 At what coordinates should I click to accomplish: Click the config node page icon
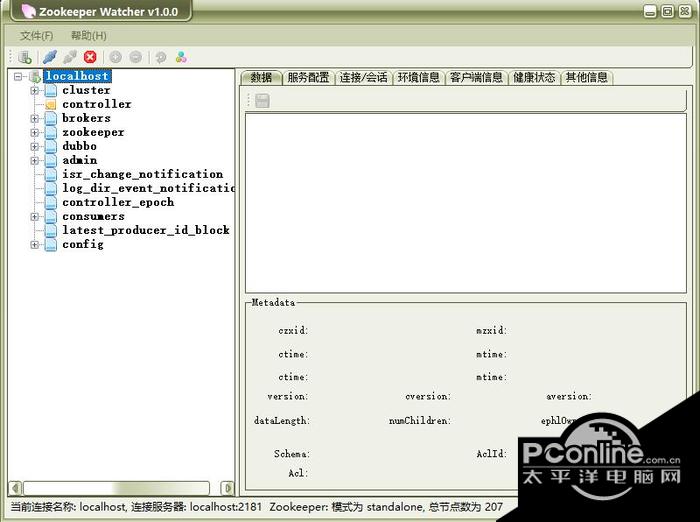(51, 245)
